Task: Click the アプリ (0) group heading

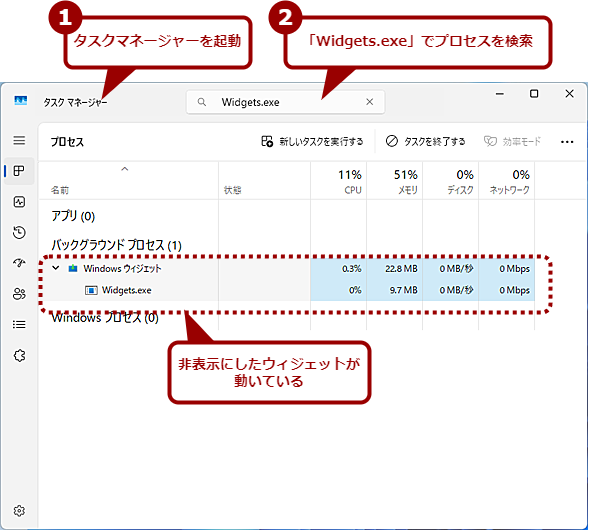Action: coord(73,216)
